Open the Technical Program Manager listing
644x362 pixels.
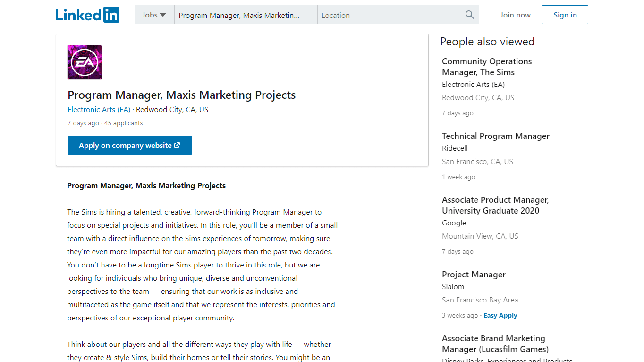pyautogui.click(x=496, y=136)
